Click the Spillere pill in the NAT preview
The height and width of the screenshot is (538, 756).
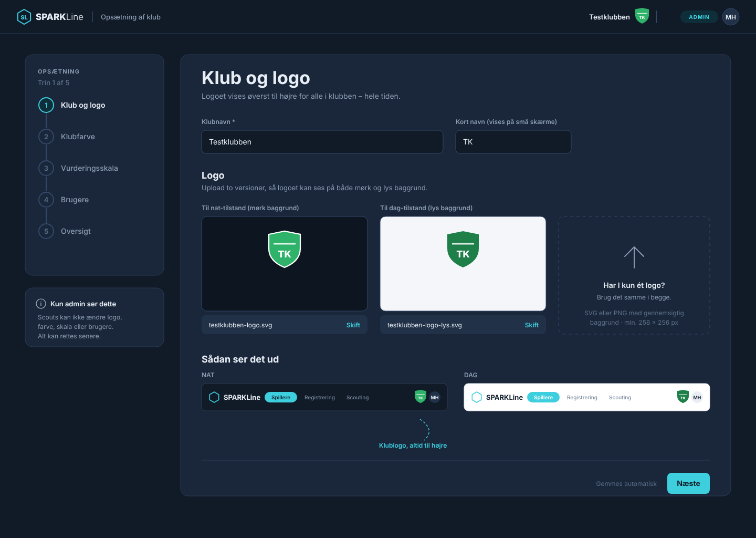pyautogui.click(x=281, y=397)
